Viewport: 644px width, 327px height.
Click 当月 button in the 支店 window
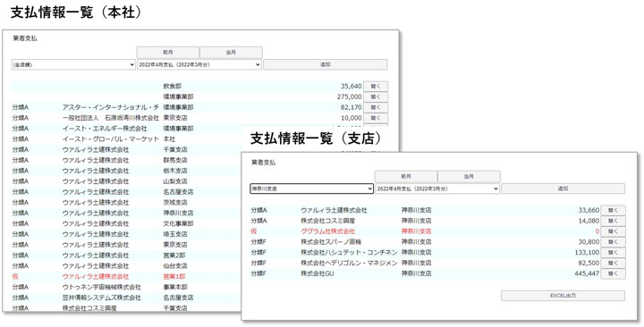469,176
